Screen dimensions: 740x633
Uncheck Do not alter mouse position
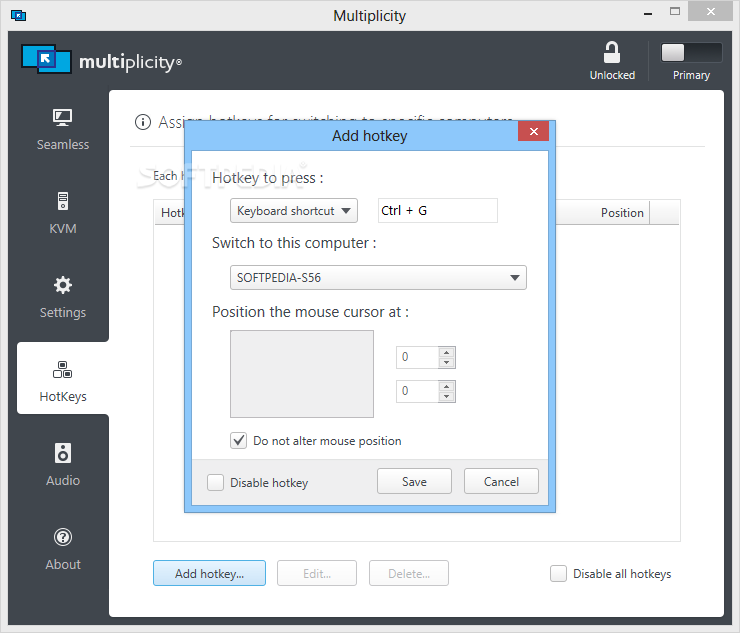[238, 441]
